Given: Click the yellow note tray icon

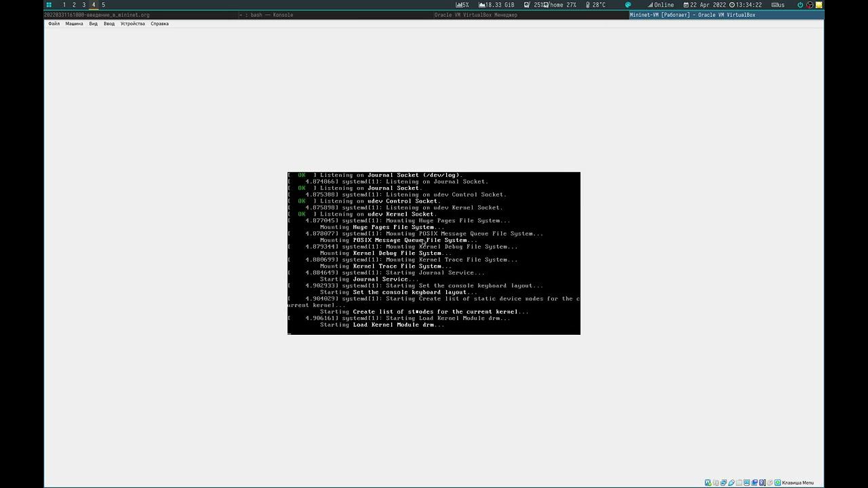Looking at the screenshot, I should (x=819, y=5).
